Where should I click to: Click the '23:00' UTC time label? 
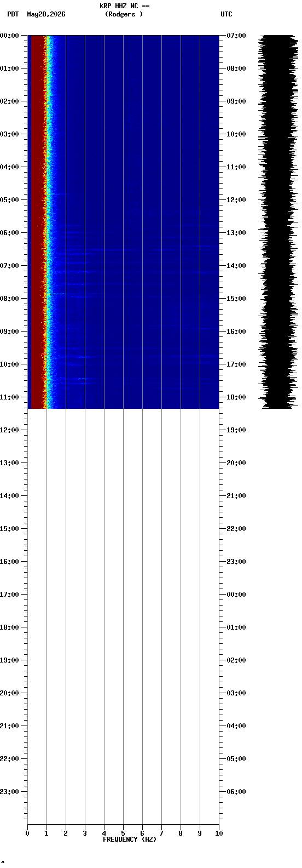coord(236,562)
